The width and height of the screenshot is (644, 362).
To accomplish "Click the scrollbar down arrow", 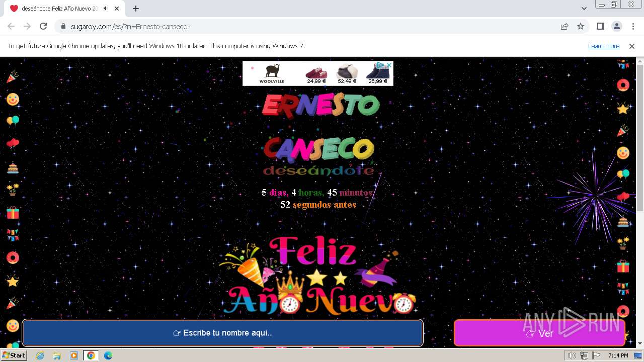I will 639,343.
